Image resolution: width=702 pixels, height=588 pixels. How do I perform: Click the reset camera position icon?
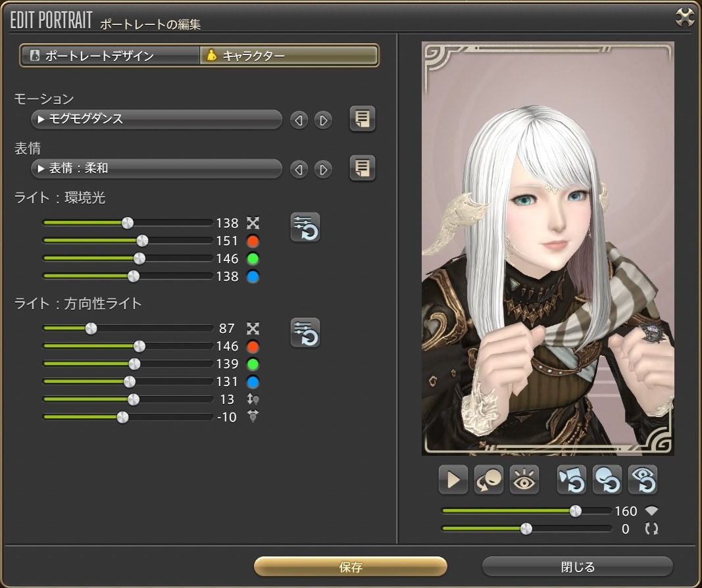click(x=571, y=480)
